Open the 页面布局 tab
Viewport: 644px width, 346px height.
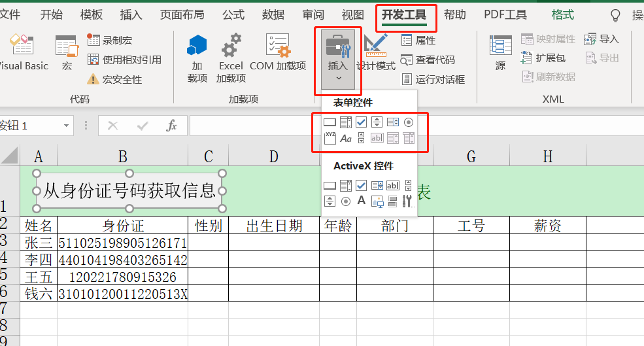(182, 15)
